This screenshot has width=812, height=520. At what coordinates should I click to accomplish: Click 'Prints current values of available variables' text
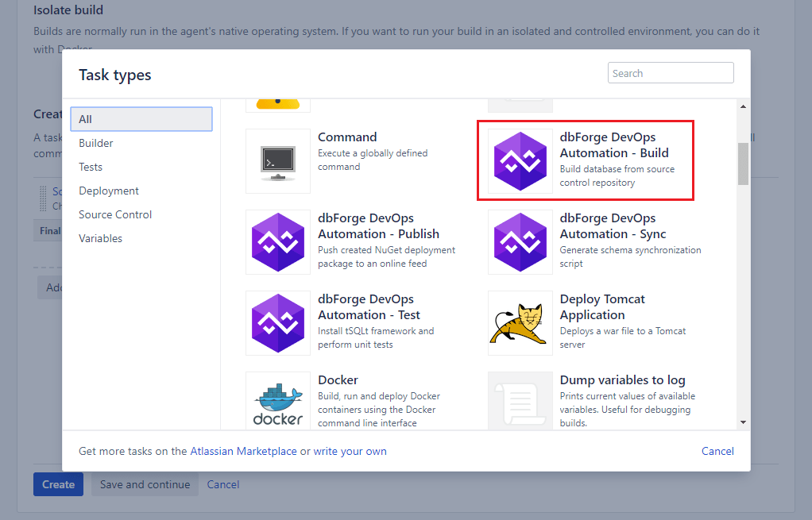pos(628,410)
